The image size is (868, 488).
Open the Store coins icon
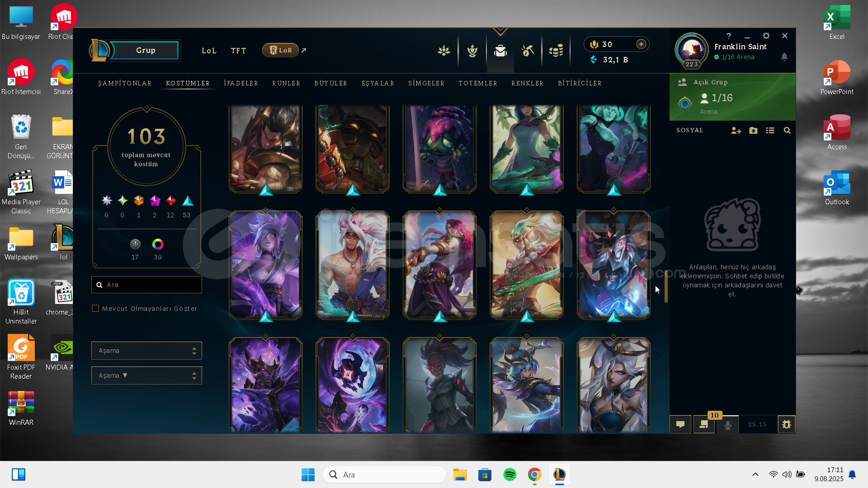[x=556, y=51]
